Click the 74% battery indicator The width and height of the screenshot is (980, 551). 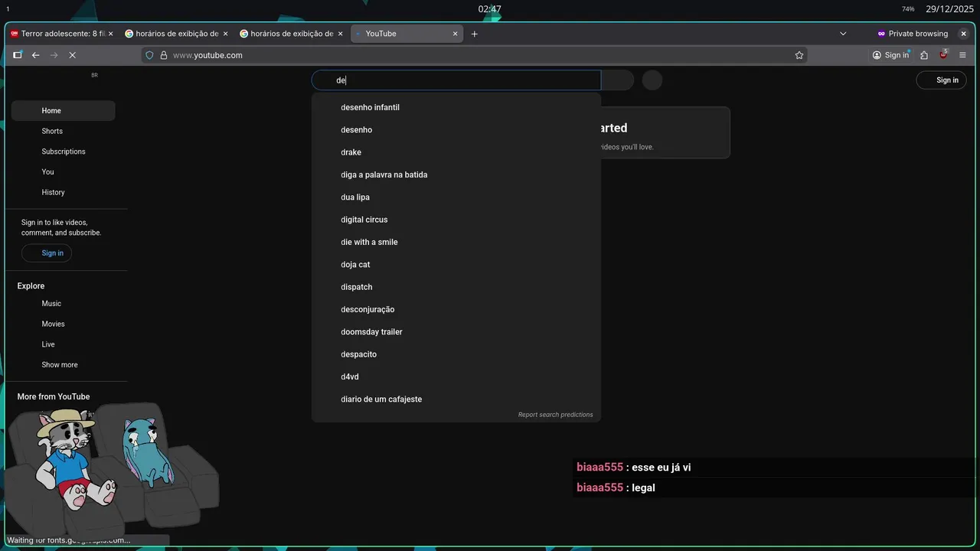coord(908,9)
